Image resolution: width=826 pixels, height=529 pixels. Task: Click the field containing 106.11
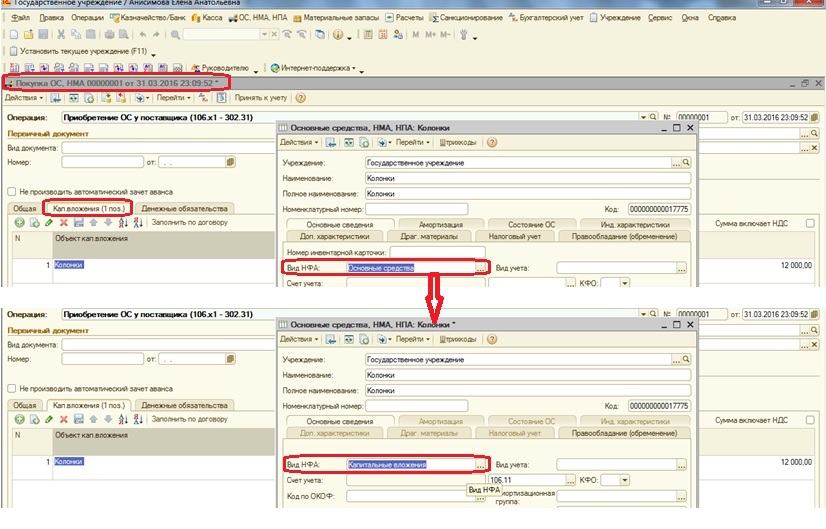coord(527,480)
